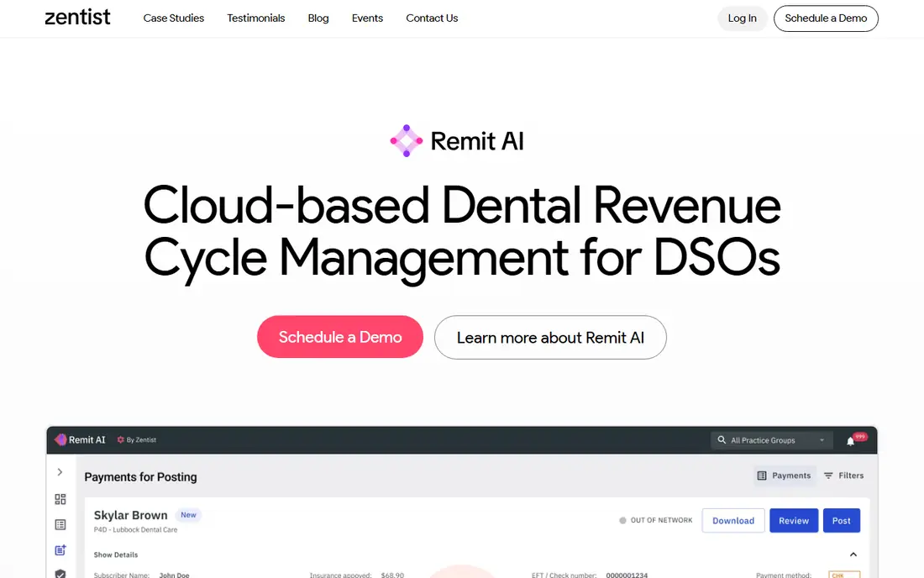This screenshot has width=924, height=578.
Task: Open the dashboard grid icon in sidebar
Action: point(60,499)
